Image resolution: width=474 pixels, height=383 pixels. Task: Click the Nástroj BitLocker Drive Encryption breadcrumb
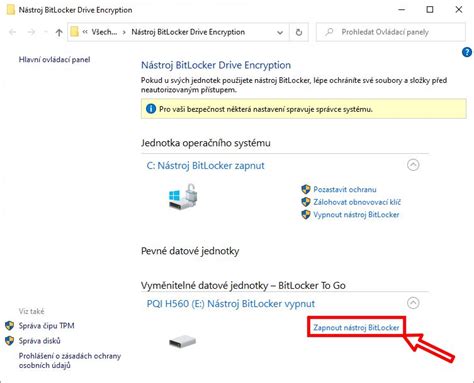pyautogui.click(x=188, y=32)
